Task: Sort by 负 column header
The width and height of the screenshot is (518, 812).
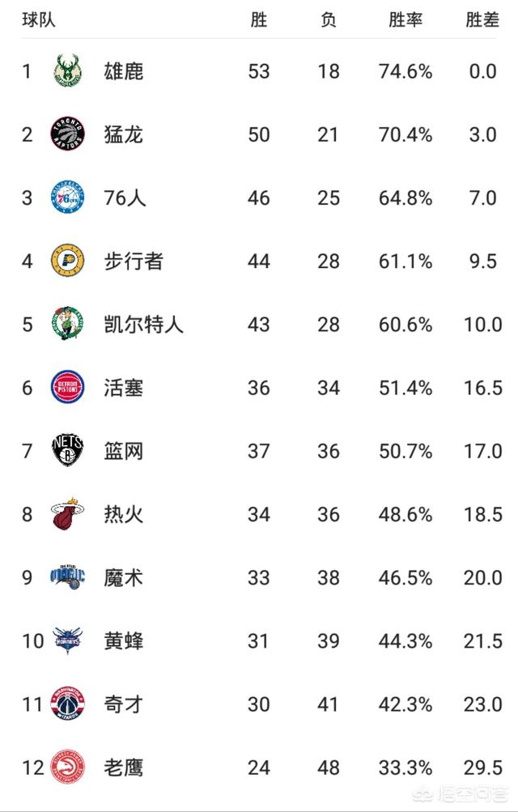Action: pos(328,19)
